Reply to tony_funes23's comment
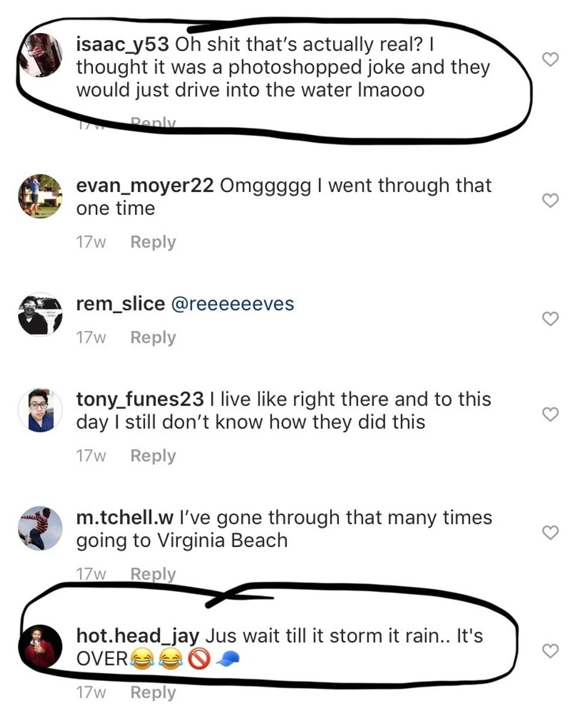The image size is (588, 720). click(153, 456)
